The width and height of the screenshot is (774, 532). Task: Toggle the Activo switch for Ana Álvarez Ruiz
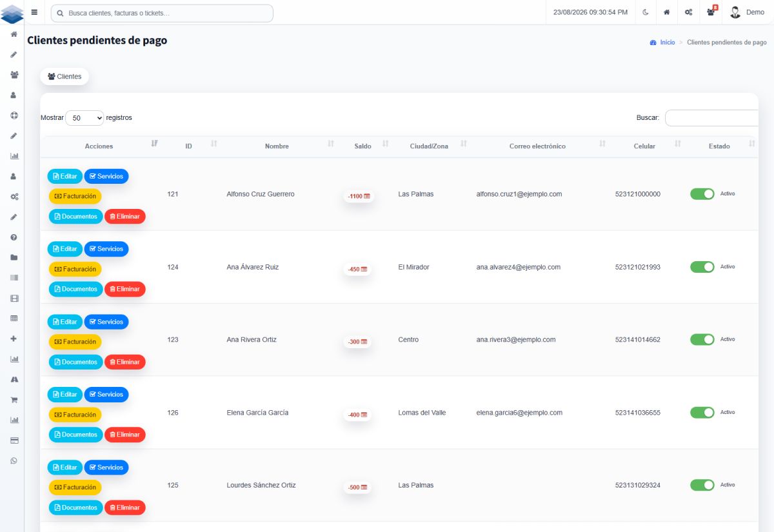point(702,267)
